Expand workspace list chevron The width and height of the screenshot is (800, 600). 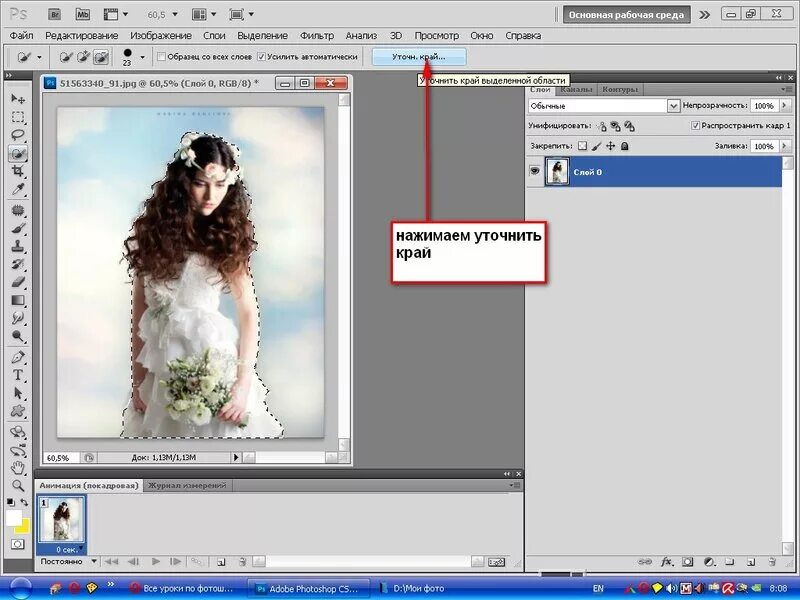coord(705,15)
